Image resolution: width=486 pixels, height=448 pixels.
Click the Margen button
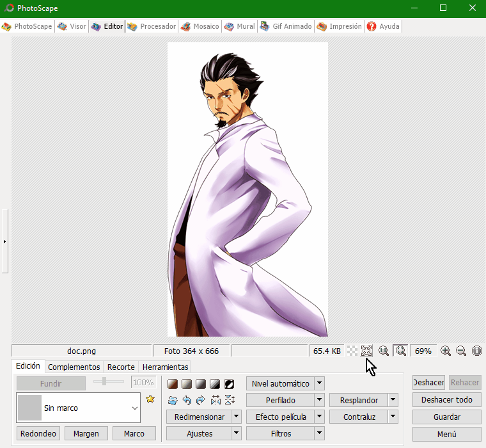(x=86, y=433)
